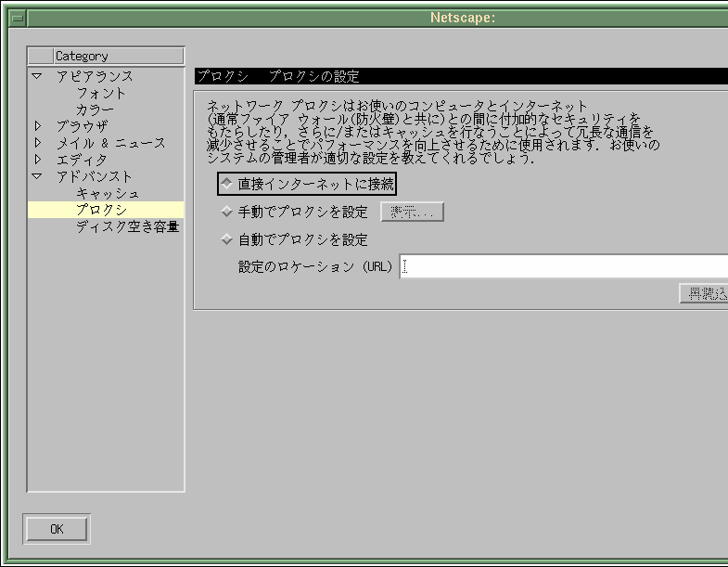Select the プロクシ tree entry

point(101,210)
